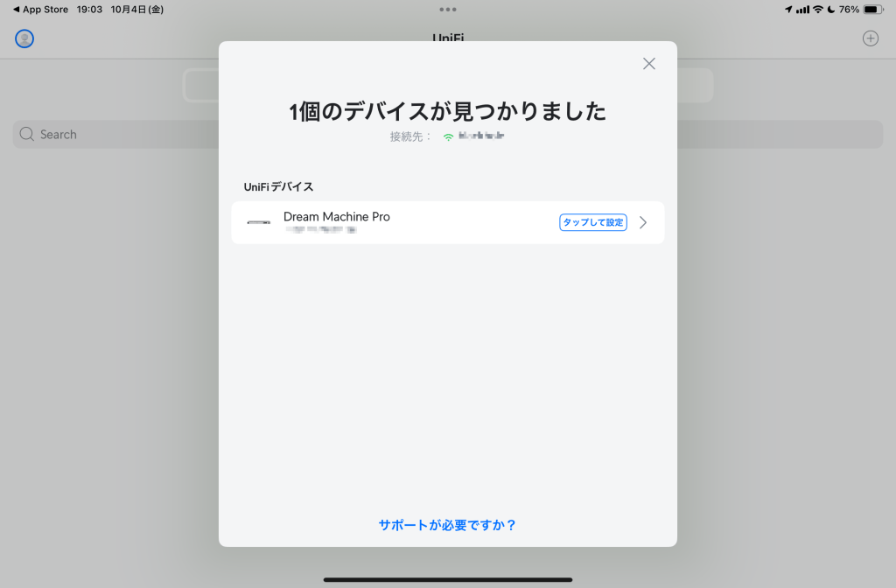Select the Dream Machine Pro device name
This screenshot has width=896, height=588.
point(337,217)
